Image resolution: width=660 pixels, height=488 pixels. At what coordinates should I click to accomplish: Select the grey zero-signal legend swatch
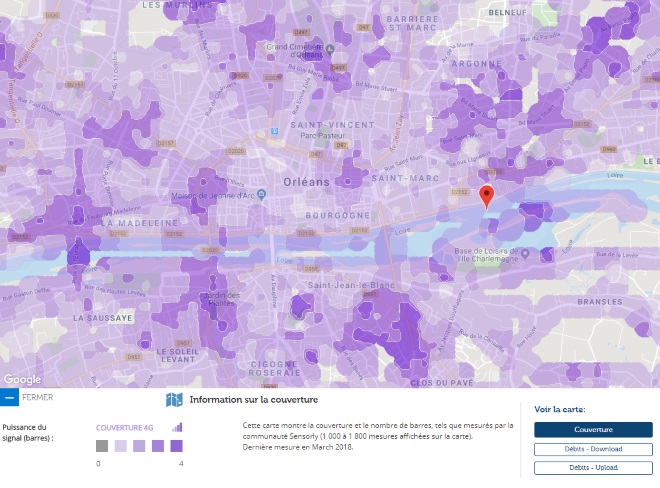click(x=102, y=446)
